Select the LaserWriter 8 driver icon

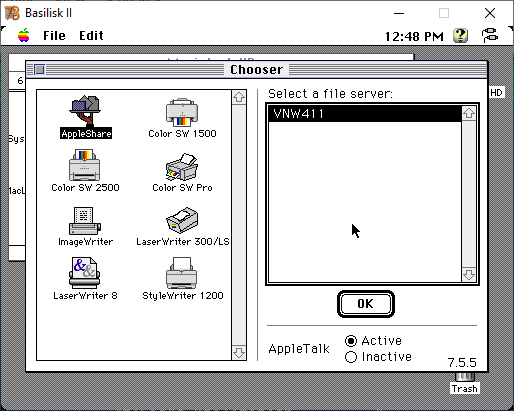pyautogui.click(x=85, y=279)
